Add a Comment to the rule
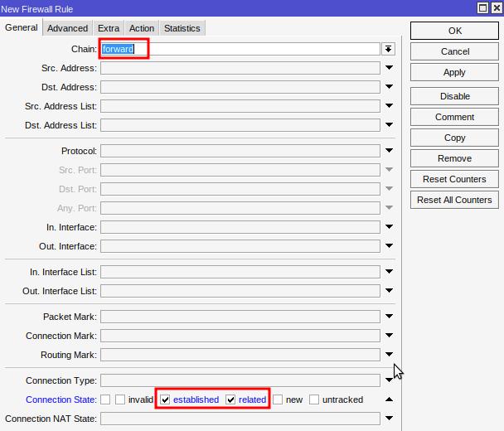This screenshot has height=431, width=504. [x=454, y=117]
